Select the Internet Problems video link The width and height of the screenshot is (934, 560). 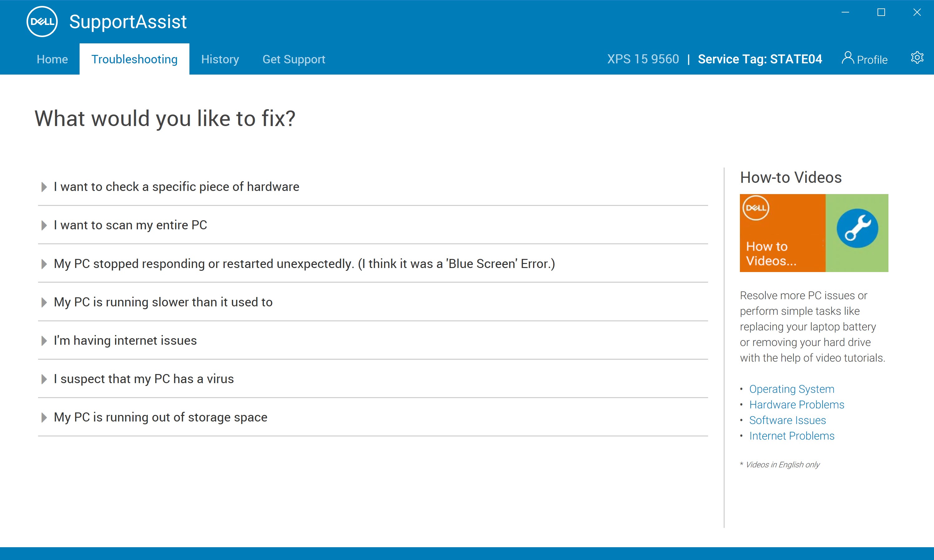point(791,435)
